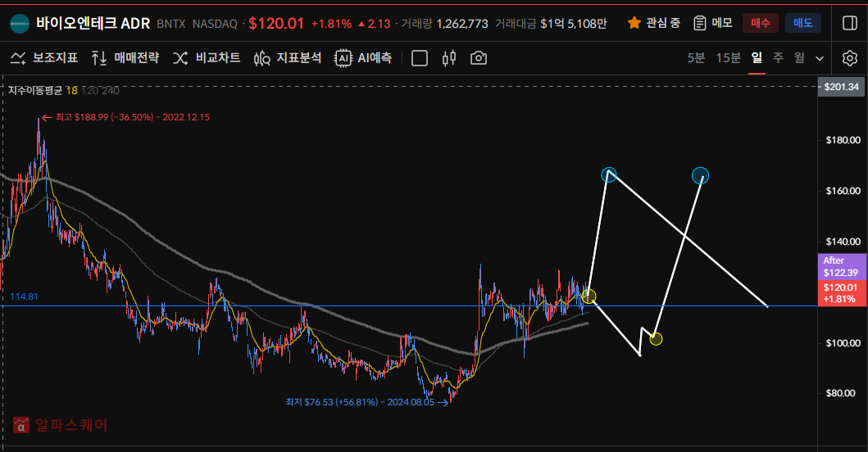Screen dimensions: 868x452
Task: Click the $100.00 price axis label
Action: tap(843, 343)
